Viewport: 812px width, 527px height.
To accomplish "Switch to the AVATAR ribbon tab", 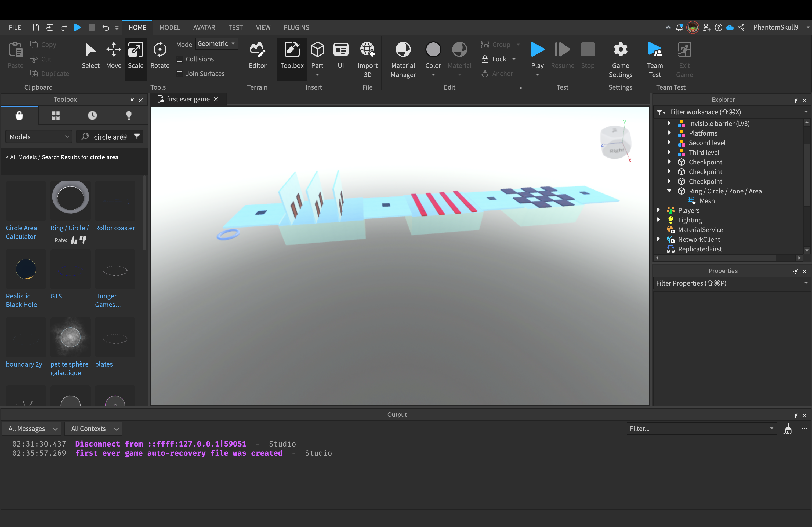I will point(204,28).
